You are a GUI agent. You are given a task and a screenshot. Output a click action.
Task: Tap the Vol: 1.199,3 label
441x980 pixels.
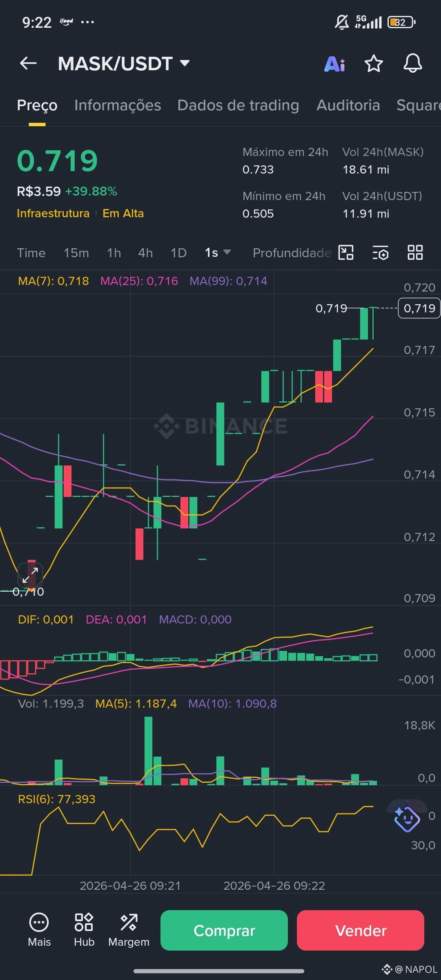(51, 704)
